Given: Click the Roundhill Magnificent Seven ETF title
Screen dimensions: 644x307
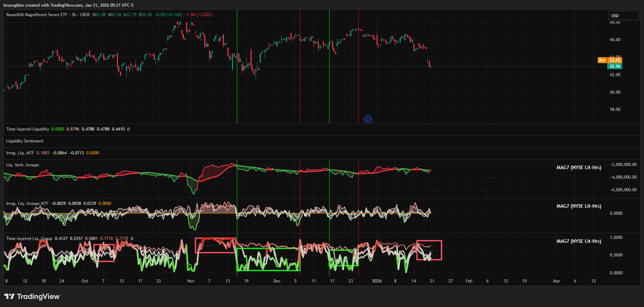Looking at the screenshot, I should tap(36, 15).
